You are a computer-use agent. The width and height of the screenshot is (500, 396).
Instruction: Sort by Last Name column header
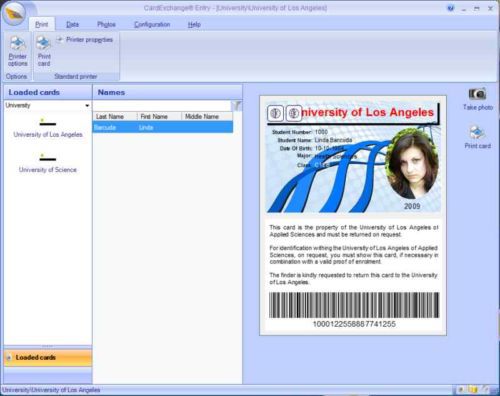115,116
